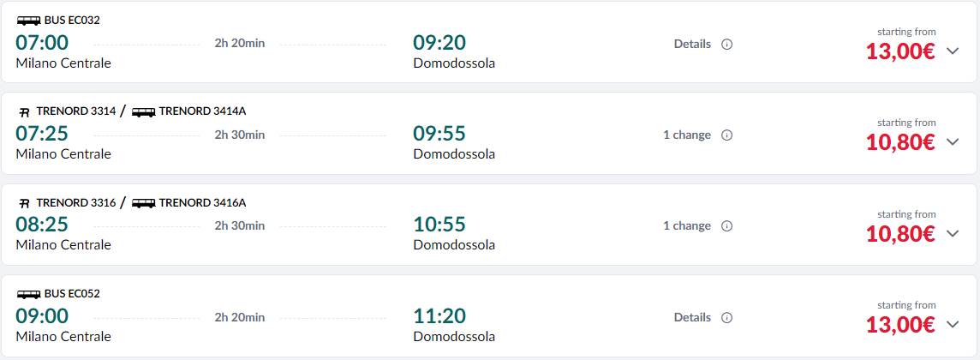This screenshot has height=360, width=980.
Task: Open Details for the 09:00 departure
Action: [x=692, y=317]
